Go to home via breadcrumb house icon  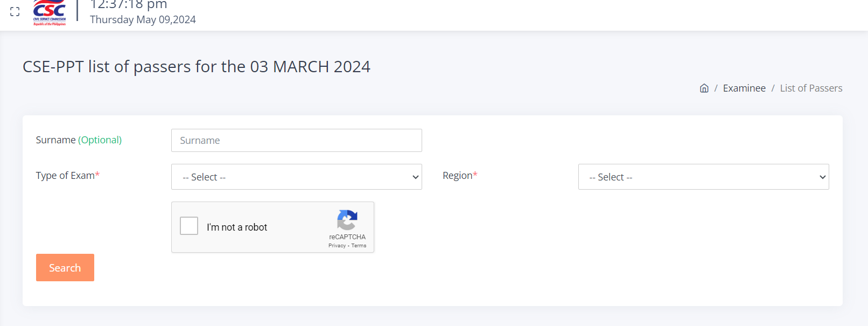tap(704, 88)
